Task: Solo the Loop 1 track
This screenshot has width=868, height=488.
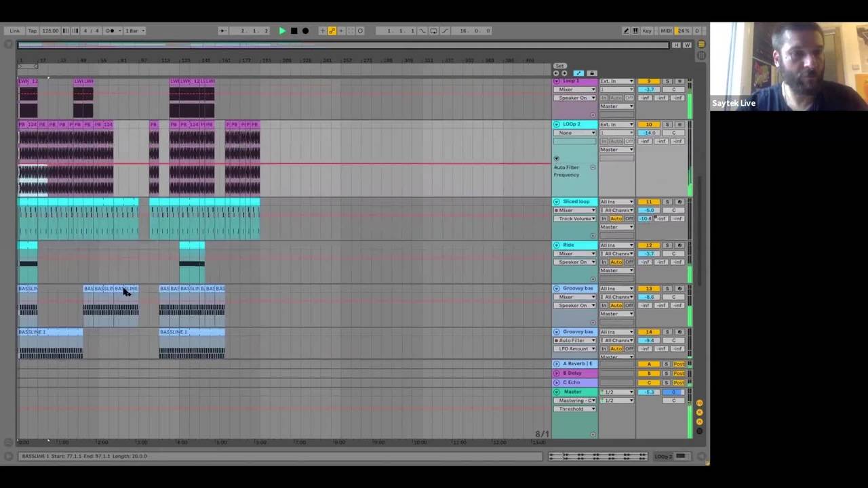Action: tap(667, 81)
